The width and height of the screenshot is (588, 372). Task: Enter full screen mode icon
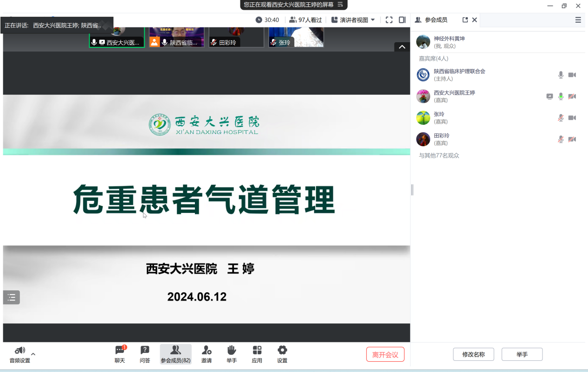pos(389,20)
